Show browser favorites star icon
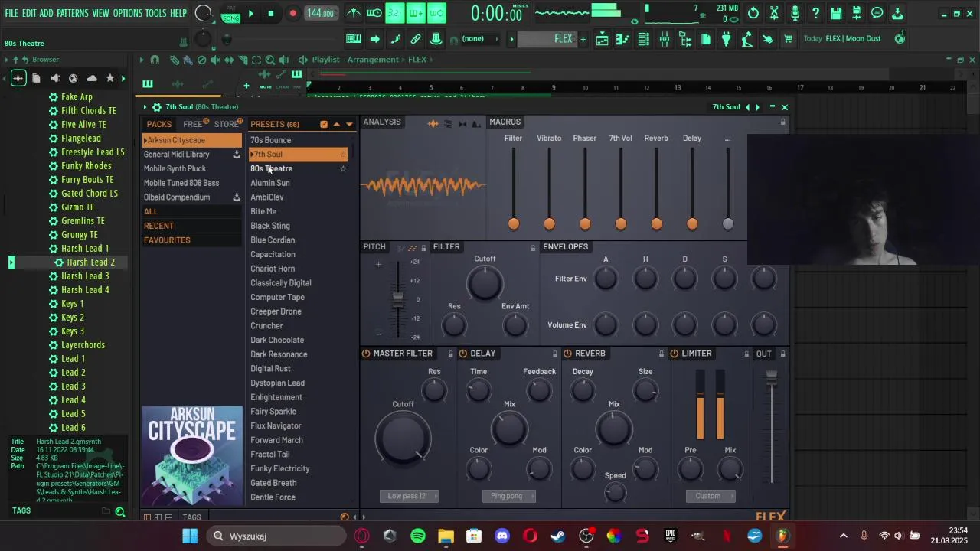The width and height of the screenshot is (980, 551). point(110,78)
